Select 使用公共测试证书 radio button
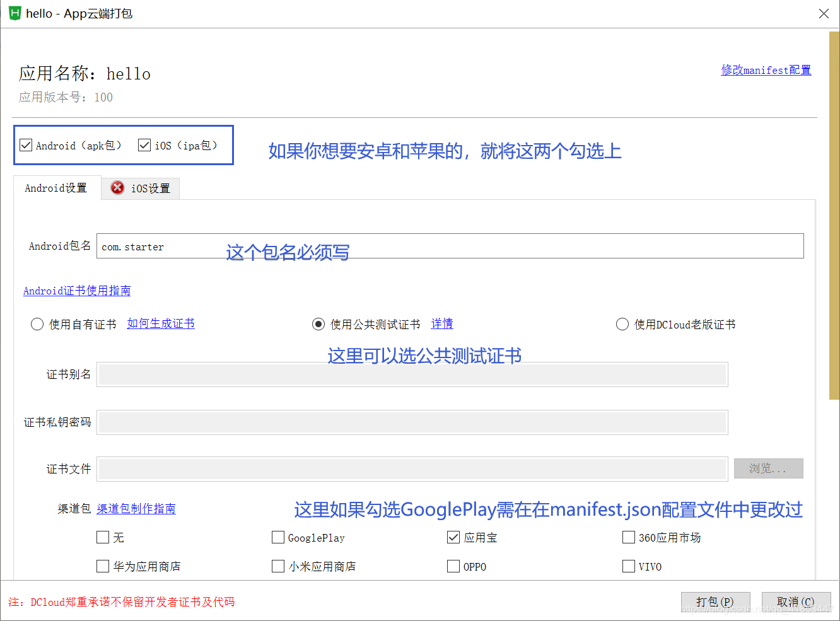Viewport: 840px width, 621px height. coord(318,324)
